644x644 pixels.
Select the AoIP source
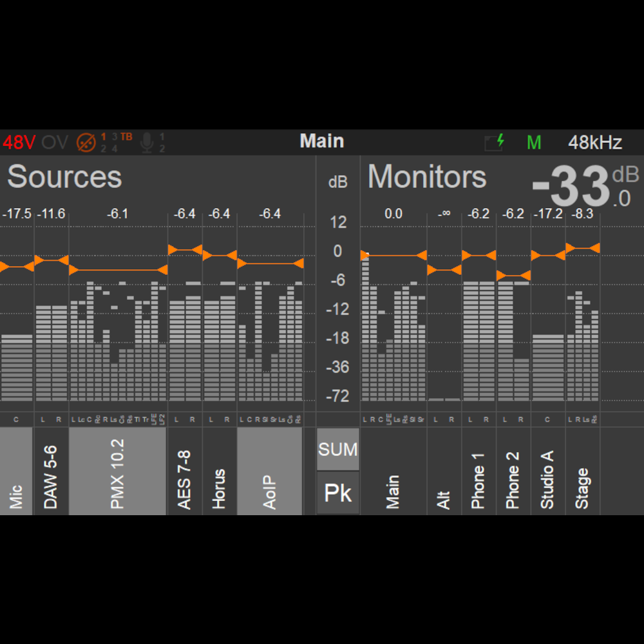pyautogui.click(x=269, y=471)
